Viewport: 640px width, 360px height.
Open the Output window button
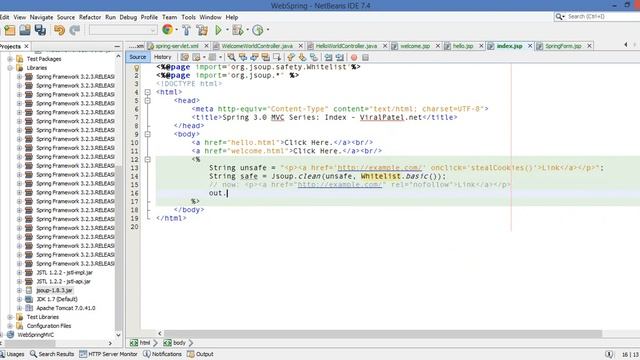coord(200,354)
